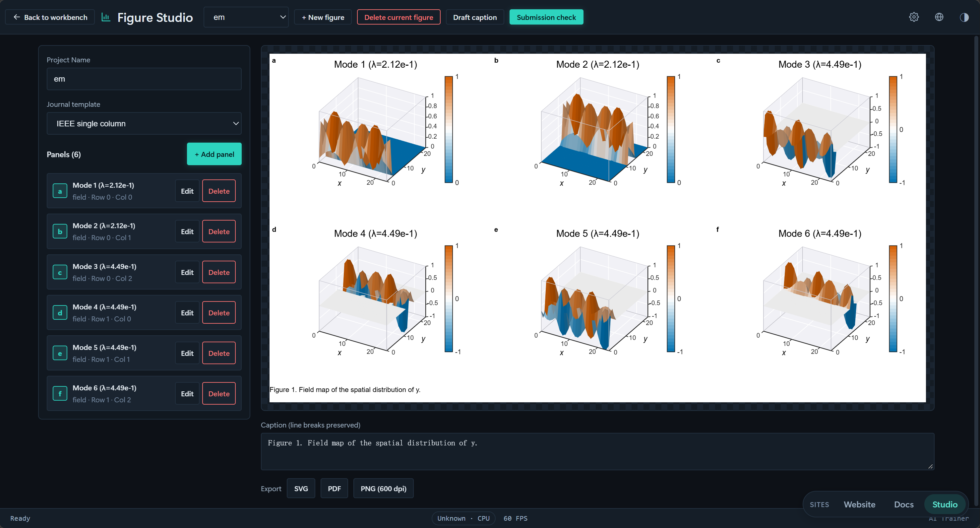Image resolution: width=980 pixels, height=528 pixels.
Task: Go back to workbench
Action: (50, 17)
